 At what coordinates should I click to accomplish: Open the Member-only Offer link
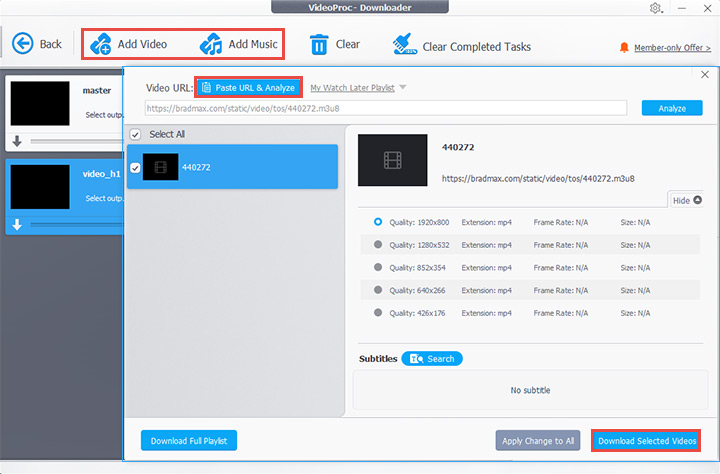tap(672, 48)
